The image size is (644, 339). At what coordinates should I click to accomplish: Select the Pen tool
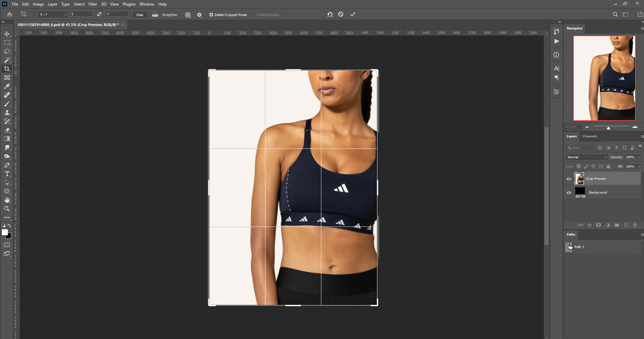coord(7,165)
